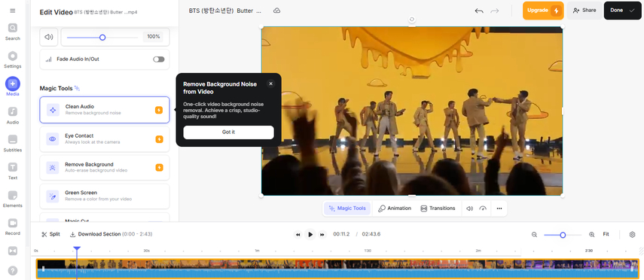Select the video clip in the timeline
Viewport: 644px width, 280px height.
[x=337, y=269]
